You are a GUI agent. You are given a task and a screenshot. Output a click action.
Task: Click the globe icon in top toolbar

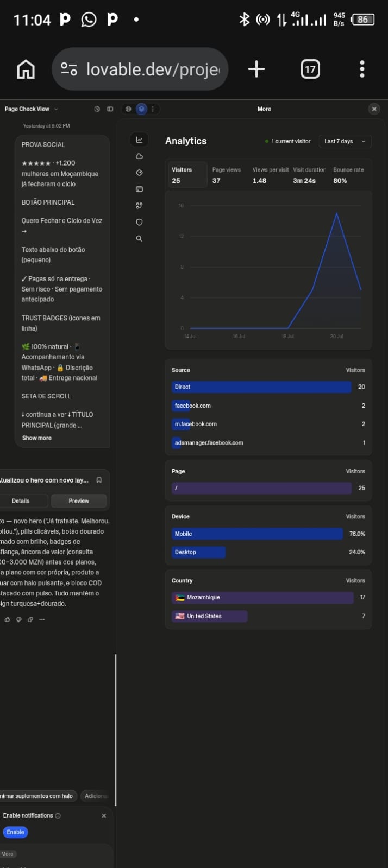click(x=128, y=109)
